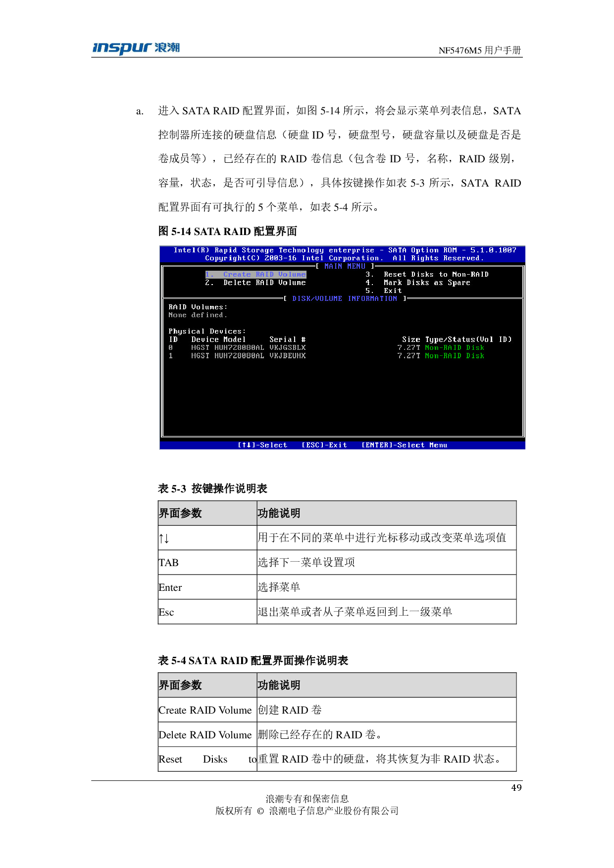This screenshot has height=868, width=614.
Task: Click Non-RAID Disk status of disk 0
Action: [x=454, y=348]
